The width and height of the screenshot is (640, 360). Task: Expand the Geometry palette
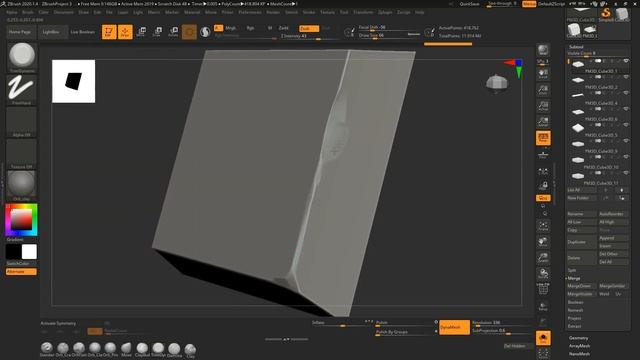click(579, 338)
